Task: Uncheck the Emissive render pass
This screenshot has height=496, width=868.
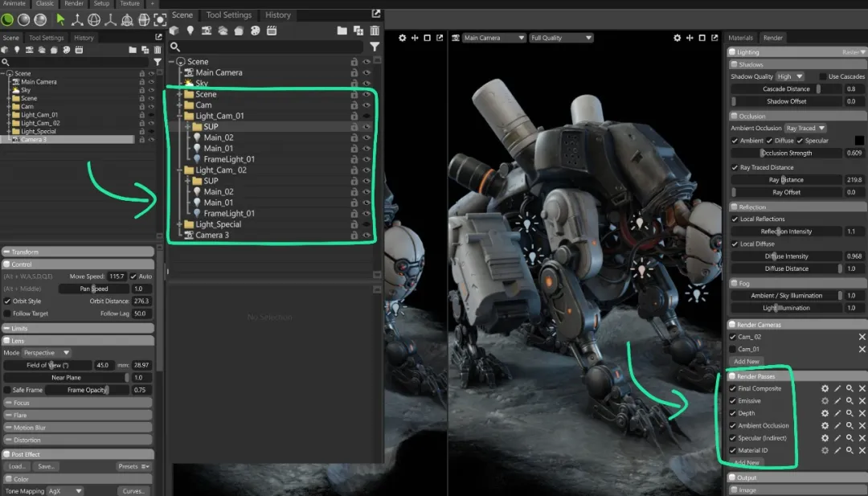Action: [733, 401]
